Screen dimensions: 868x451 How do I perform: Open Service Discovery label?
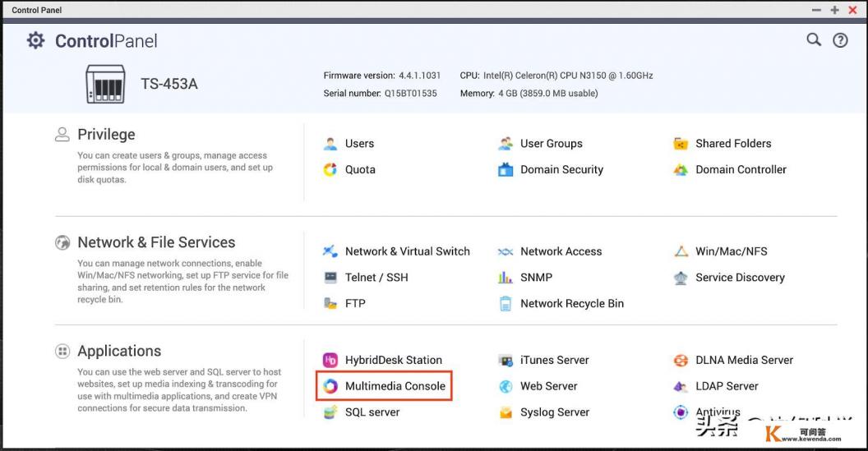point(740,277)
